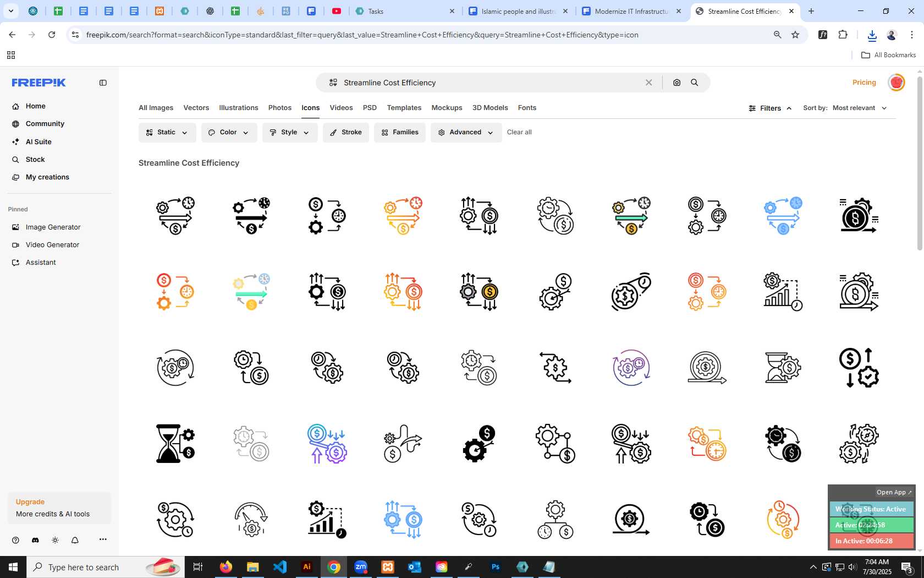The width and height of the screenshot is (924, 578).
Task: Open site information icon in address bar
Action: point(75,35)
